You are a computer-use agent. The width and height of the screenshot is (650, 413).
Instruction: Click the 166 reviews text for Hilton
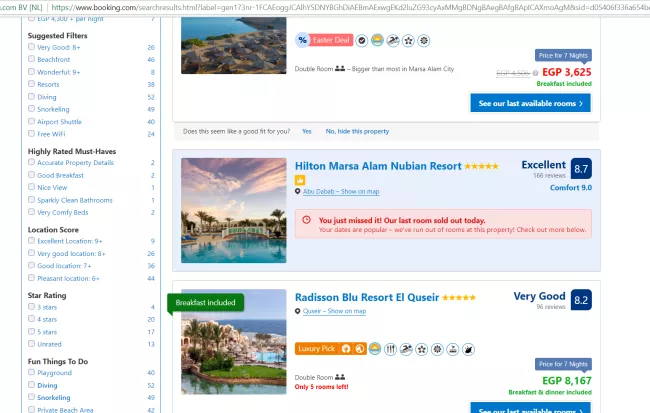549,176
